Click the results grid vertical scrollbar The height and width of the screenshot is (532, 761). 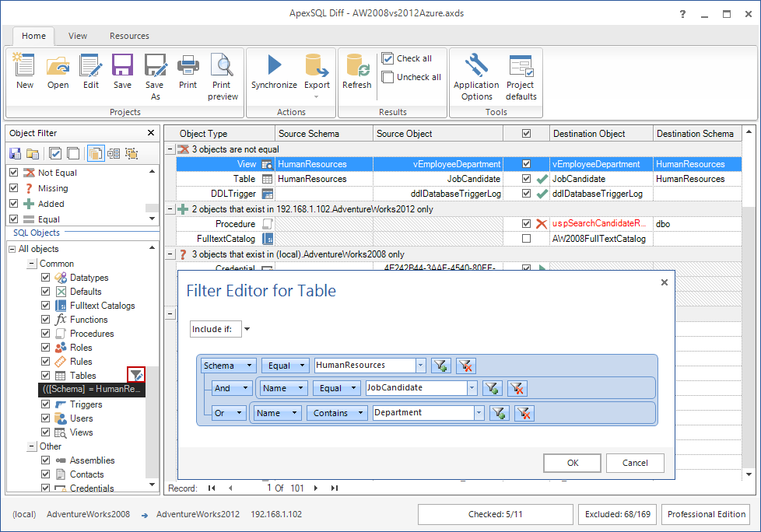pyautogui.click(x=749, y=303)
